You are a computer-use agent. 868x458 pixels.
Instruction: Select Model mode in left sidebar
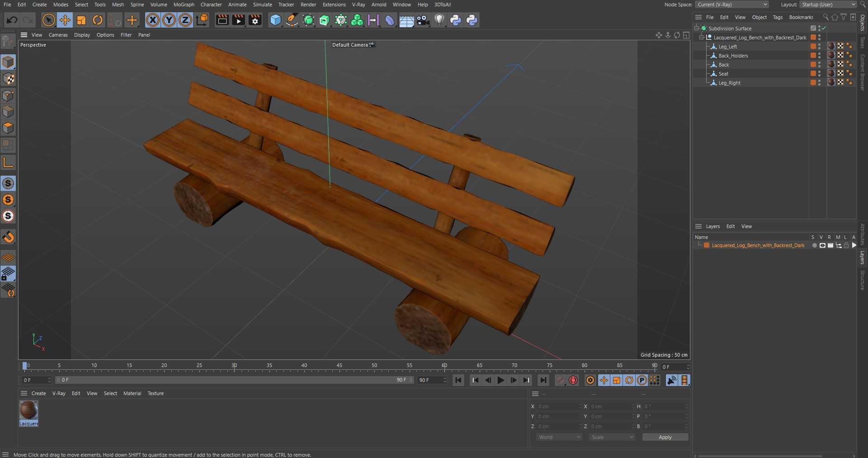click(x=8, y=62)
